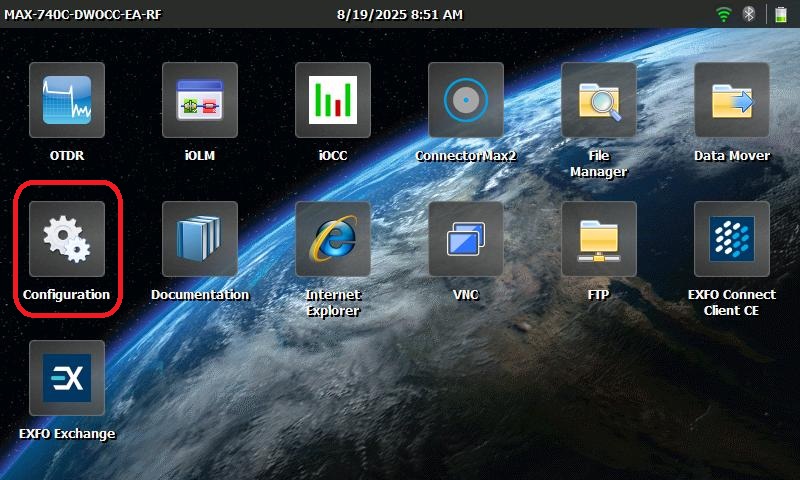Click the Data Mover label

(x=732, y=156)
